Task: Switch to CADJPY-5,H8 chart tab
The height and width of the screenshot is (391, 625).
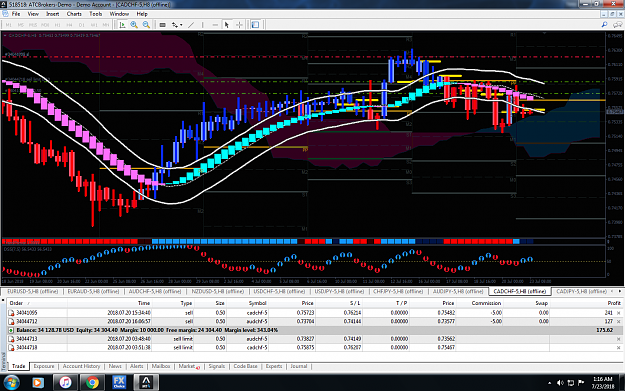Action: 582,291
